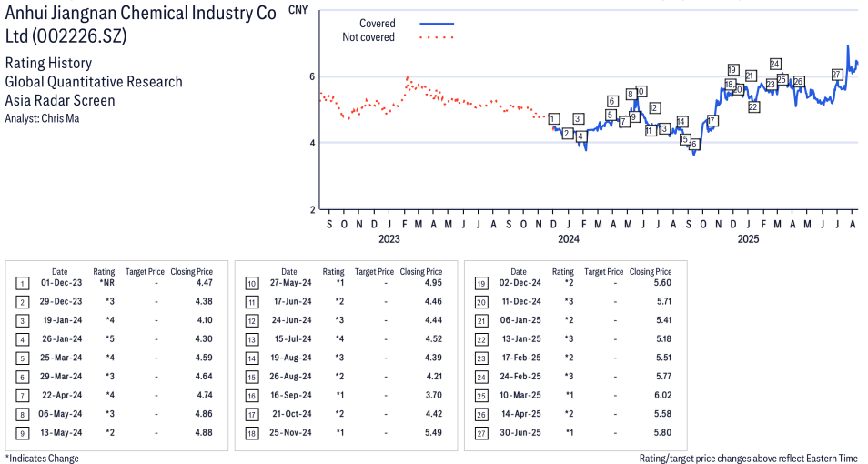Click the Eastern Time footnote text
Viewport: 868px width, 464px height.
tap(749, 459)
